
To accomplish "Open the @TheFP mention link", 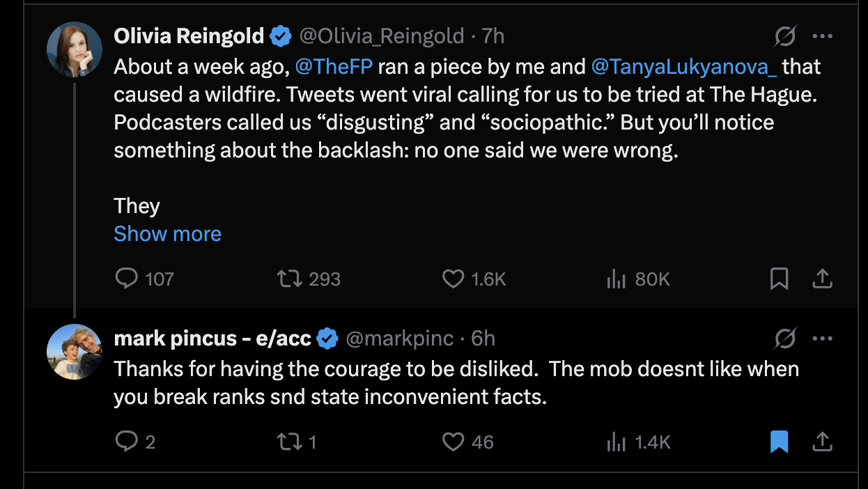I will click(334, 67).
